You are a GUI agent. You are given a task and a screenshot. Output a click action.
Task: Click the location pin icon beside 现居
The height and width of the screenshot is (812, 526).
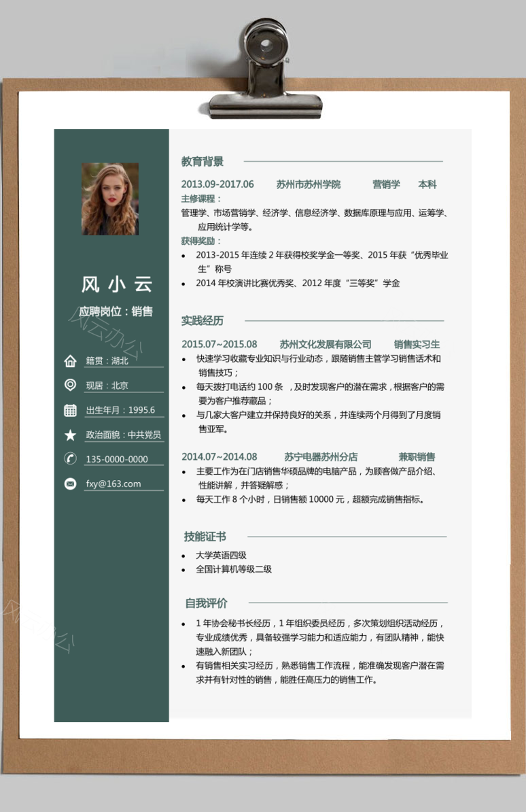point(71,385)
